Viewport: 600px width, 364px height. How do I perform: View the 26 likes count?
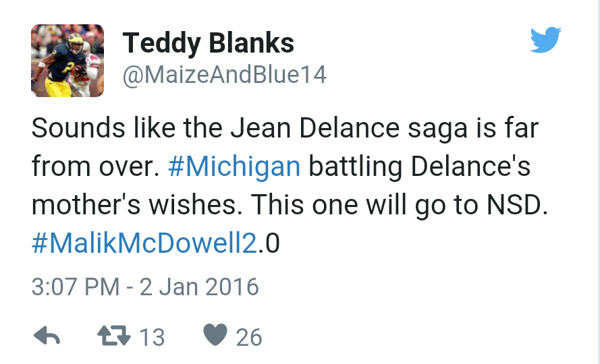249,336
